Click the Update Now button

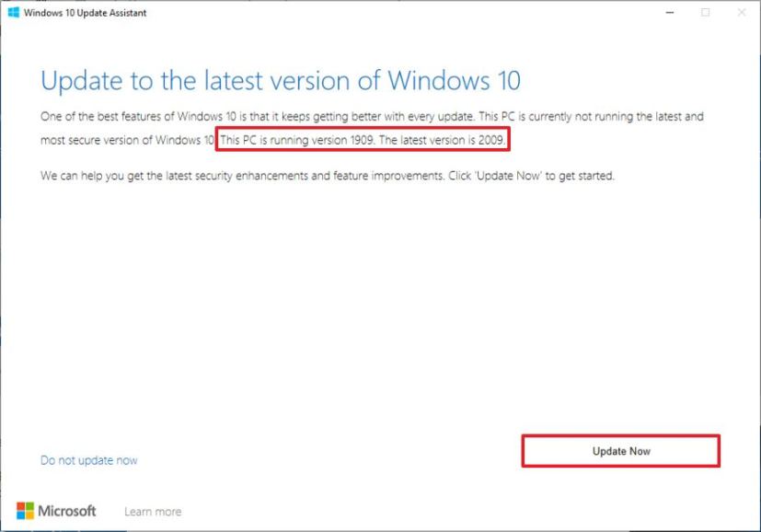click(x=621, y=451)
